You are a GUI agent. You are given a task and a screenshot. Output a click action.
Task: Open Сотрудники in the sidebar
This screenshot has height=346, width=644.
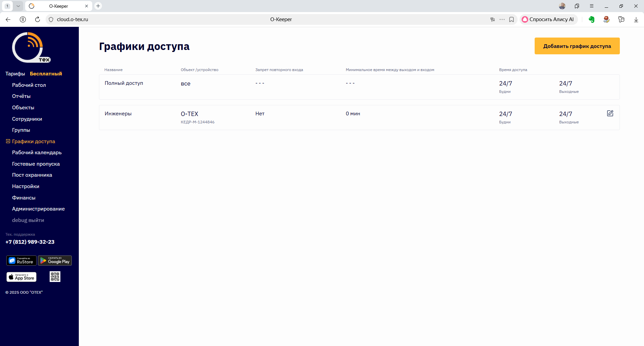27,119
